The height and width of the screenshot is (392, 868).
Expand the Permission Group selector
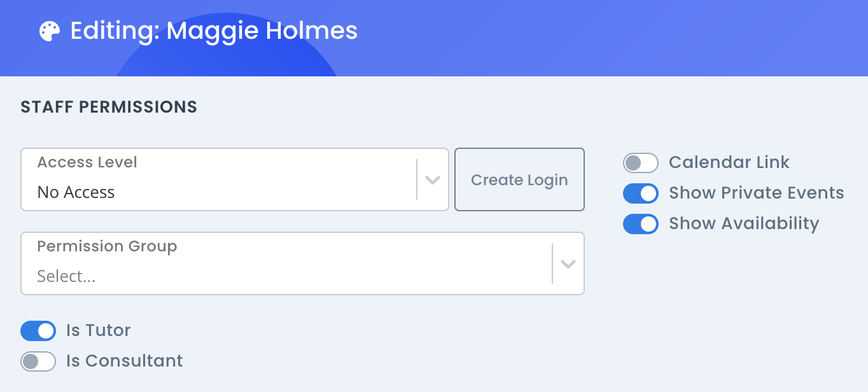(302, 263)
